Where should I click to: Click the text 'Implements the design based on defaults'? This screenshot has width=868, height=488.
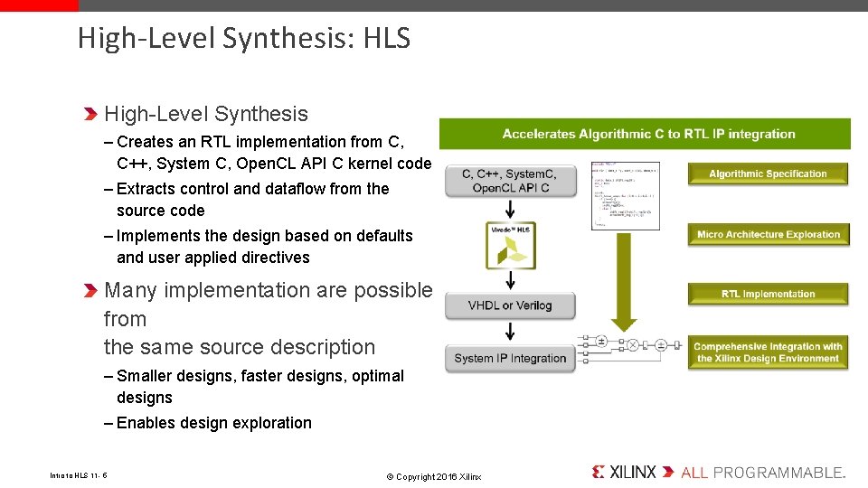point(265,236)
